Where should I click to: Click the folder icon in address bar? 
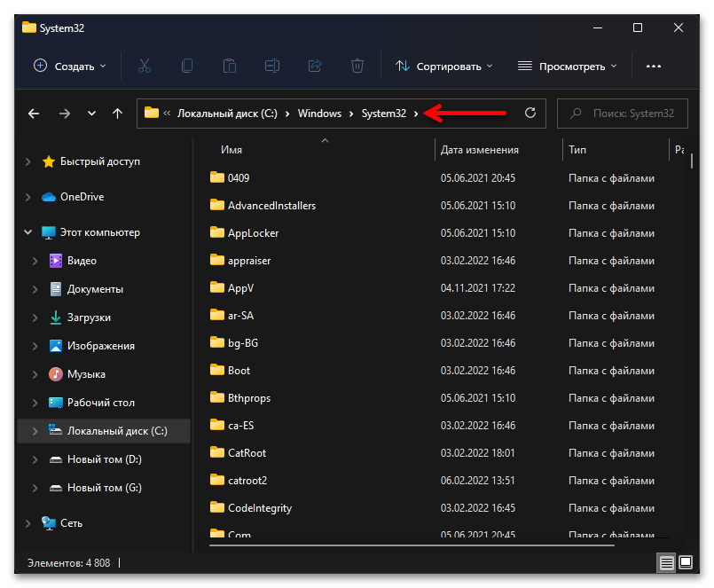[x=152, y=113]
